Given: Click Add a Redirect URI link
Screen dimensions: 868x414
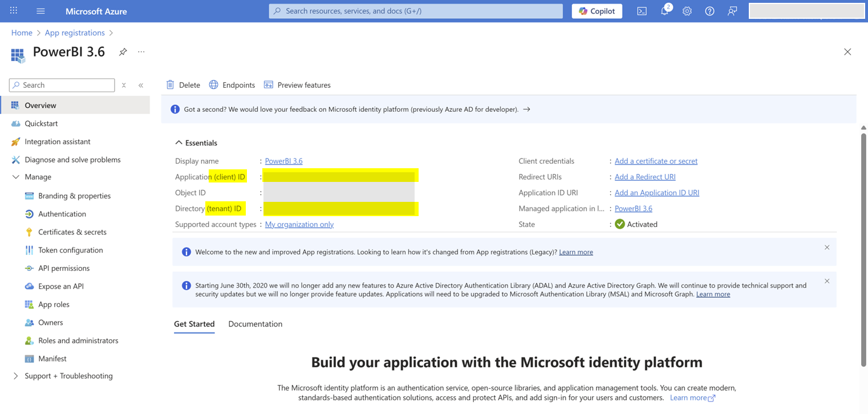Looking at the screenshot, I should tap(645, 177).
